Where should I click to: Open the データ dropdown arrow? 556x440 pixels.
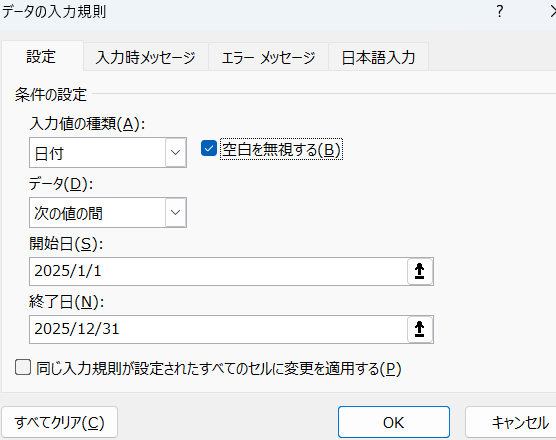point(176,213)
